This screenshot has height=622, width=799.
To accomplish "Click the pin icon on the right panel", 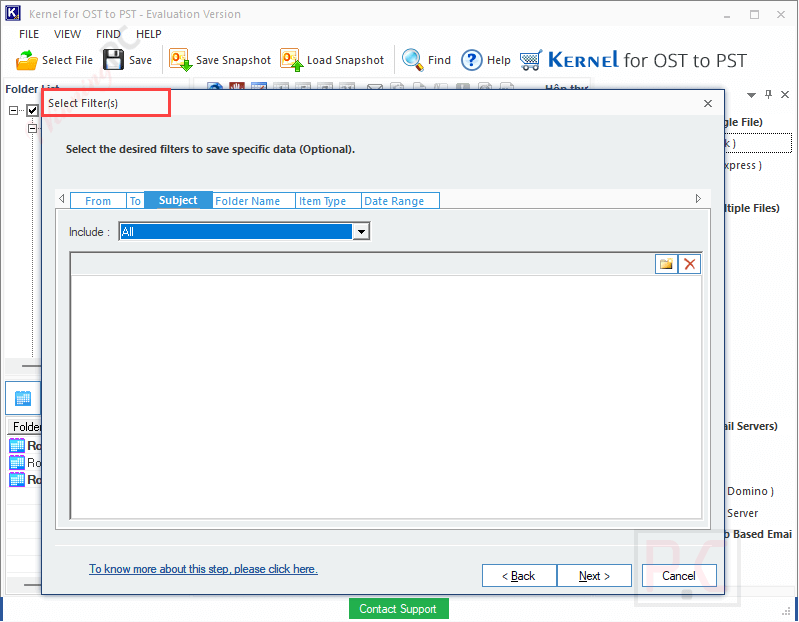I will pyautogui.click(x=768, y=94).
